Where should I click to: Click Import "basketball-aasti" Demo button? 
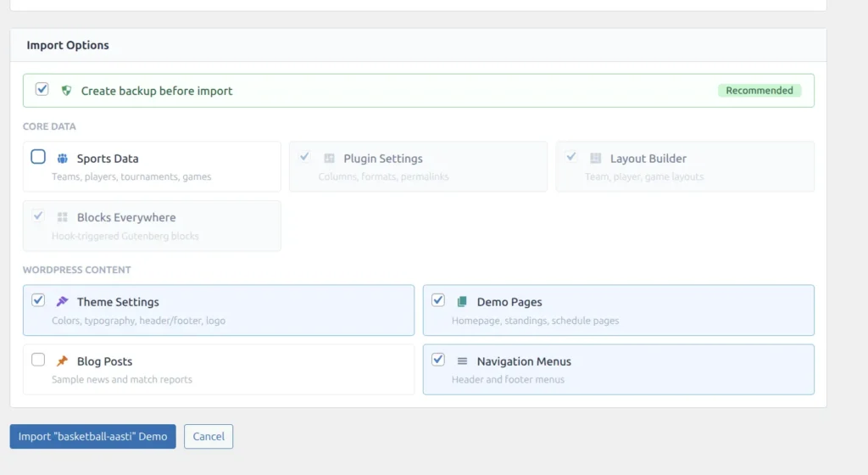93,436
